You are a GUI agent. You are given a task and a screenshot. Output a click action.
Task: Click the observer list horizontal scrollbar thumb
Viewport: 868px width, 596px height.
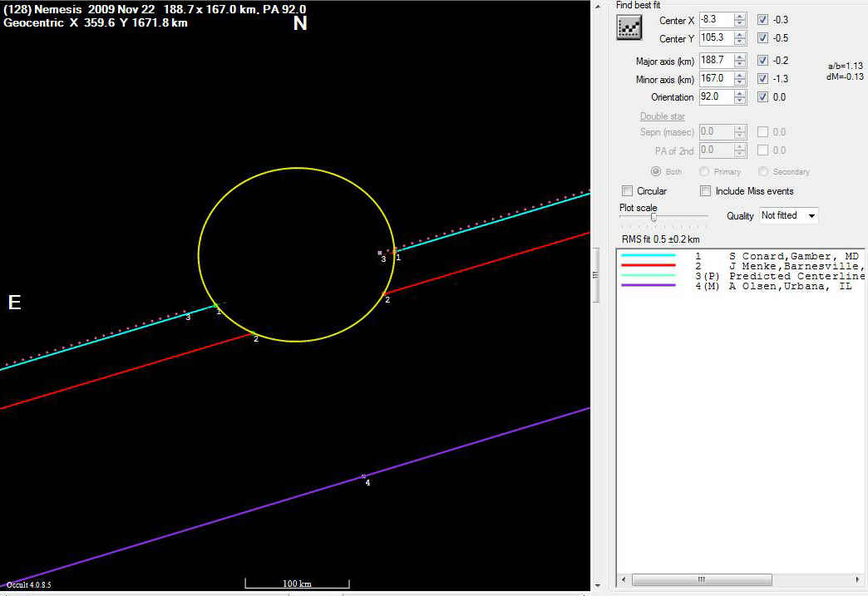[702, 579]
